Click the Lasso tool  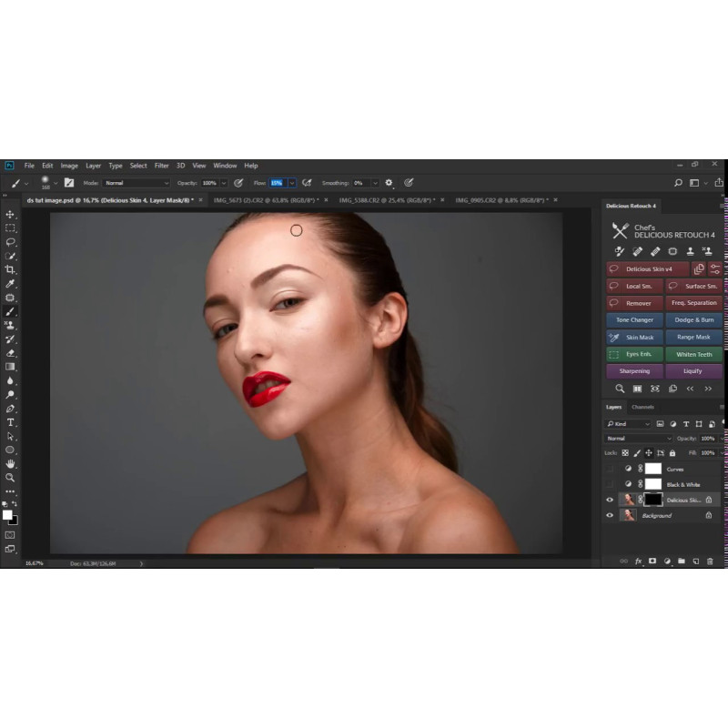(x=11, y=242)
